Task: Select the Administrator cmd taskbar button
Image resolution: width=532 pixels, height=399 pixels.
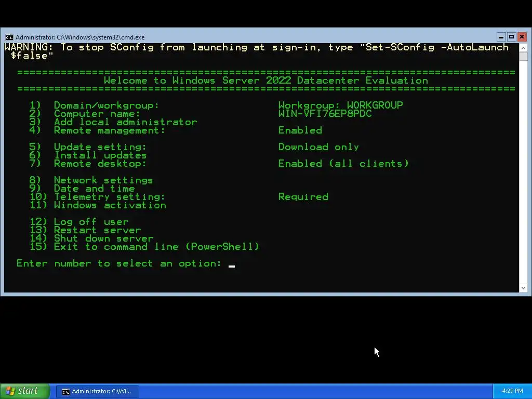Action: 97,391
